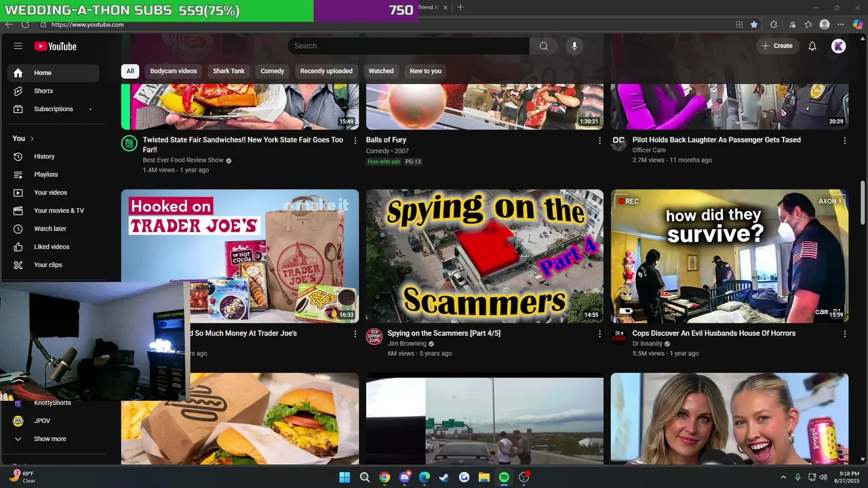Play Hooked on Trader Joe's thumbnail
Screen dimensions: 868x488
(240, 256)
